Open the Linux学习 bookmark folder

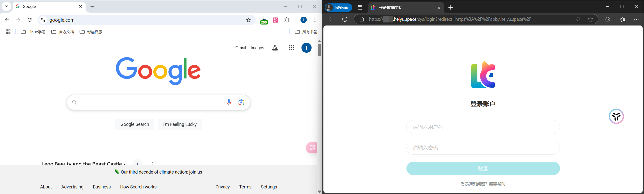click(33, 32)
